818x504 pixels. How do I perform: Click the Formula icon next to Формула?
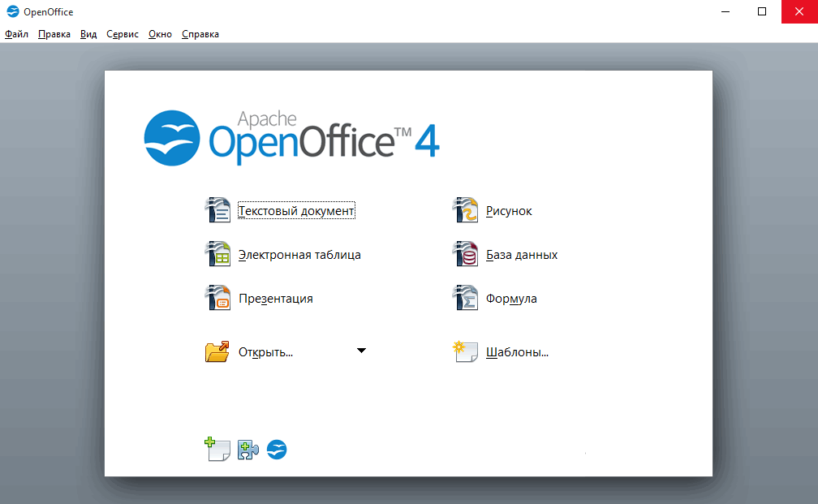tap(465, 298)
